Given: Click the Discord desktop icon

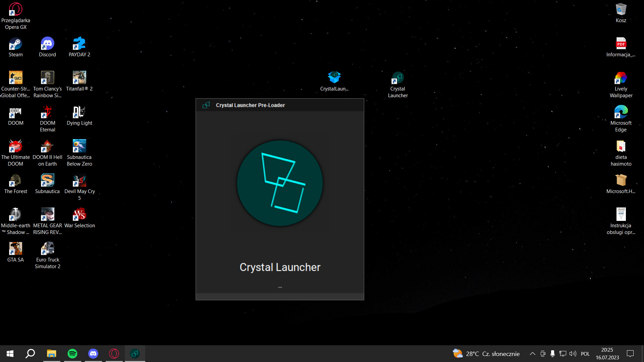Looking at the screenshot, I should click(47, 45).
